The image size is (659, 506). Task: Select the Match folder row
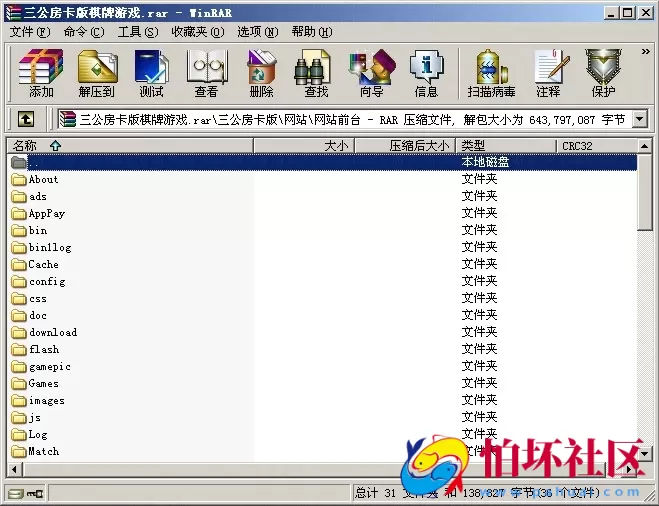click(x=322, y=452)
